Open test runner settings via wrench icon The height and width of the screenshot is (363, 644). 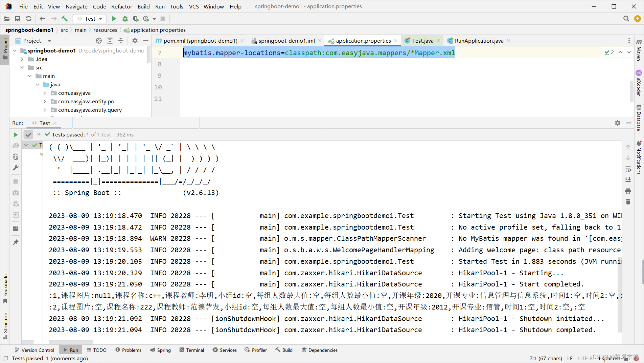click(x=15, y=168)
